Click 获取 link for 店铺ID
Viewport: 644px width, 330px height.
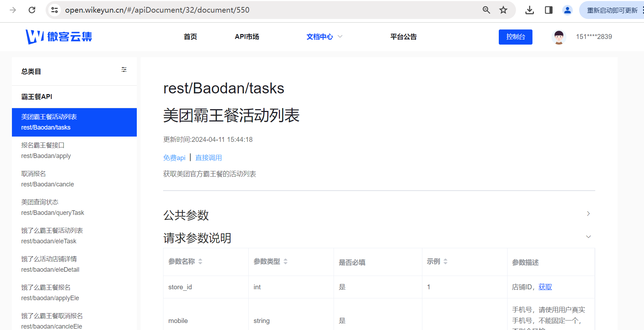click(x=545, y=287)
